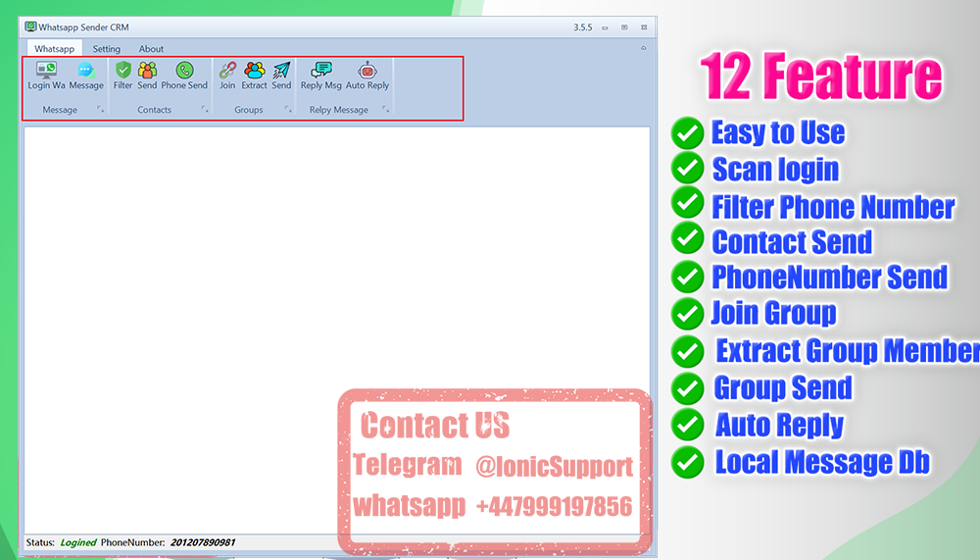Minimize the Whatsapp Sender CRM window
980x560 pixels.
pos(605,27)
